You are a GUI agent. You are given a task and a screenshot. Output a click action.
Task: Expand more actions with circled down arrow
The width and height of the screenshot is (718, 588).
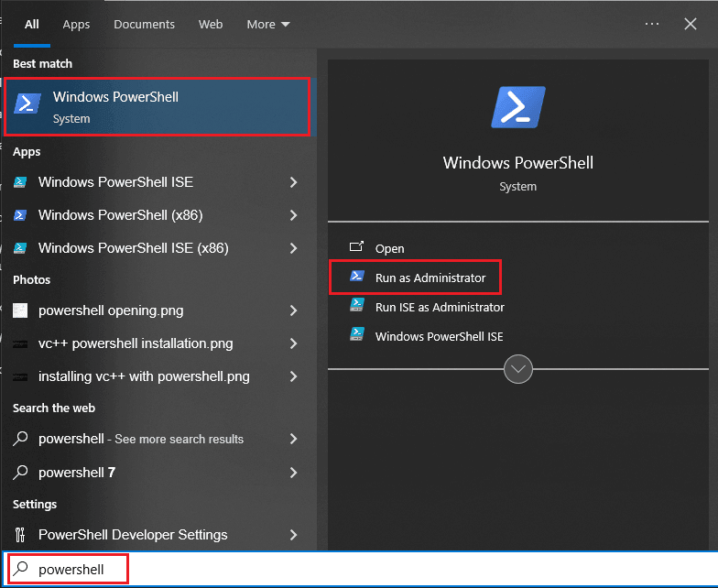click(x=518, y=368)
